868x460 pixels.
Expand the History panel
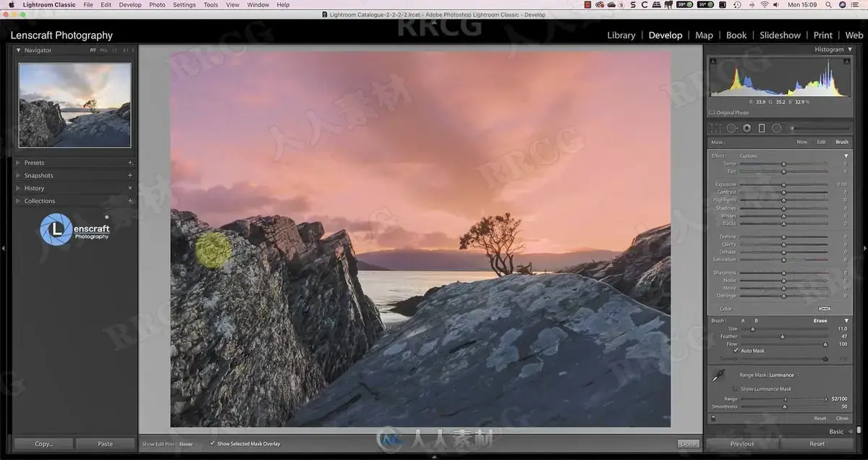click(x=18, y=188)
